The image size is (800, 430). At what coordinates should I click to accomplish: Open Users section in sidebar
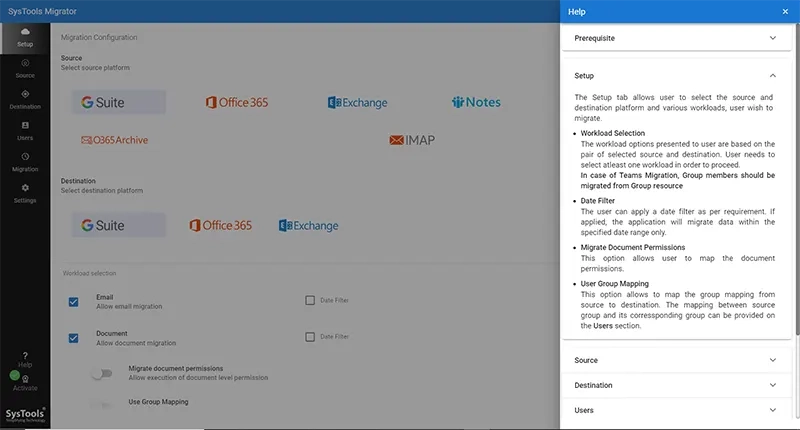click(25, 130)
